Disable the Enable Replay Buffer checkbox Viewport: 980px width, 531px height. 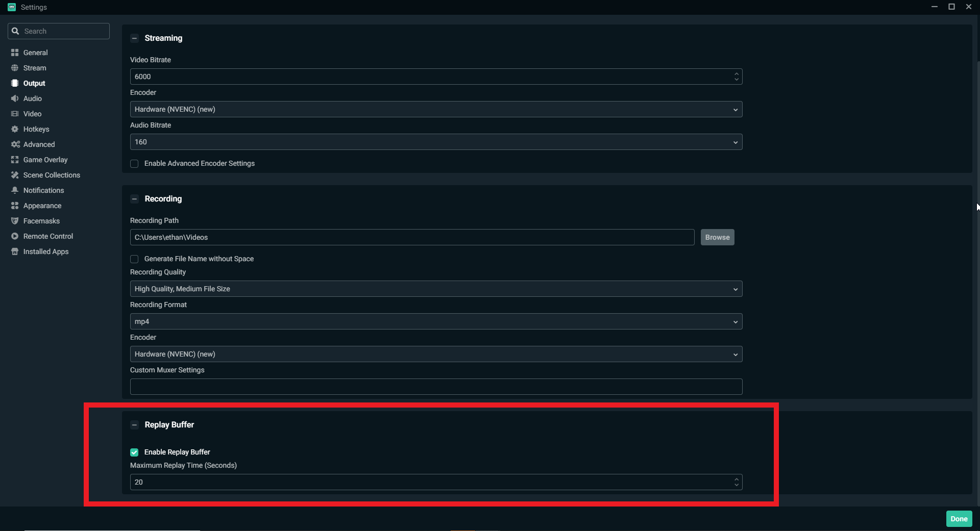coord(134,452)
